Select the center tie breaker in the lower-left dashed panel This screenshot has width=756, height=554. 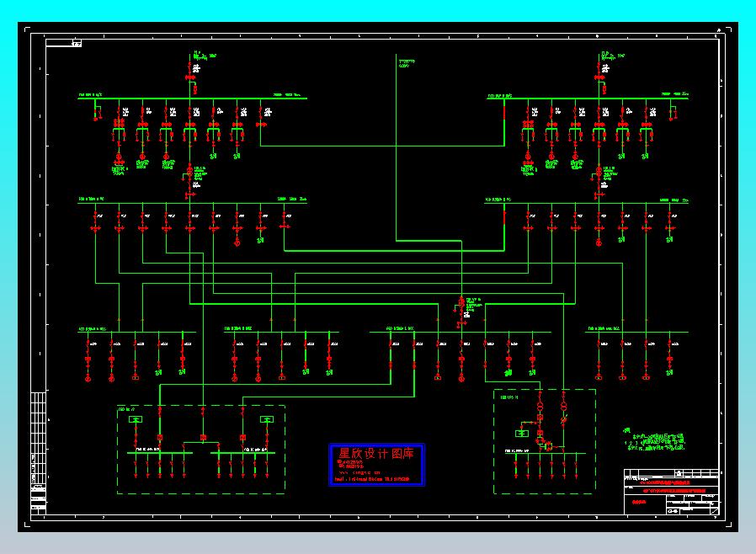pos(203,438)
